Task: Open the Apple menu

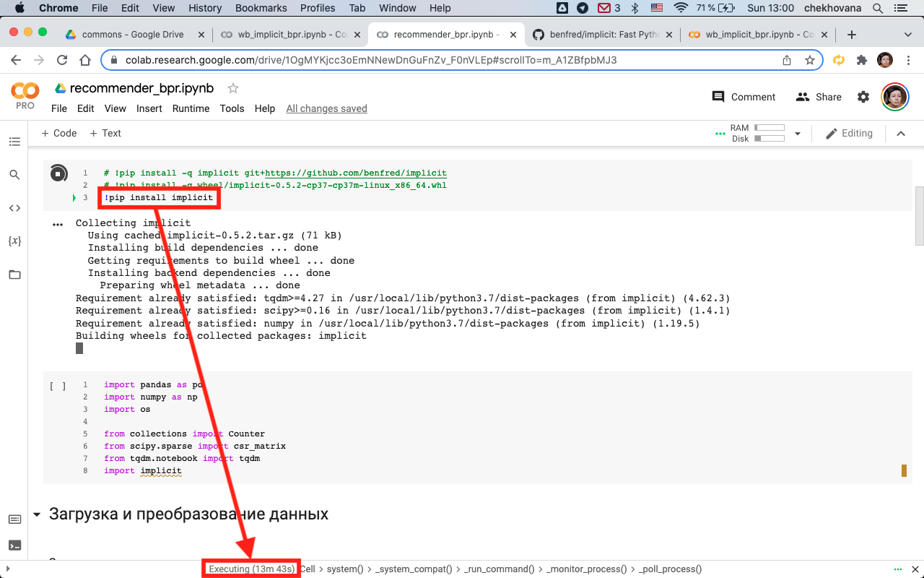Action: (x=19, y=8)
